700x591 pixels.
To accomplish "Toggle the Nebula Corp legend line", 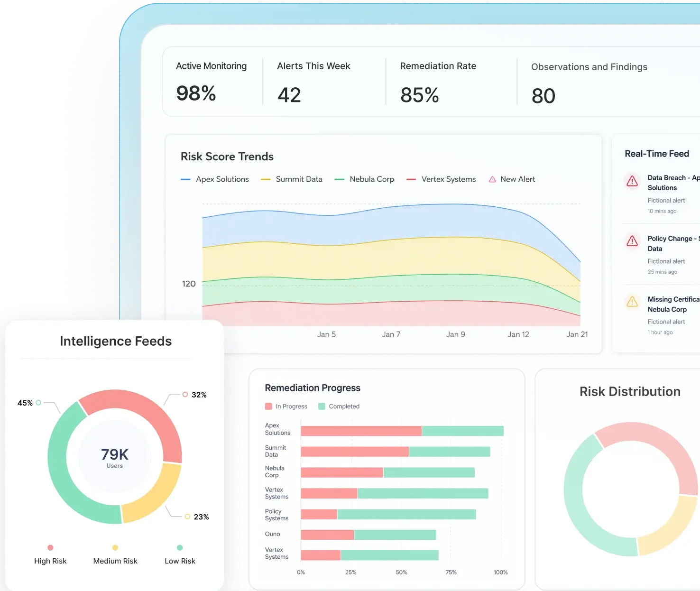I will pyautogui.click(x=339, y=179).
